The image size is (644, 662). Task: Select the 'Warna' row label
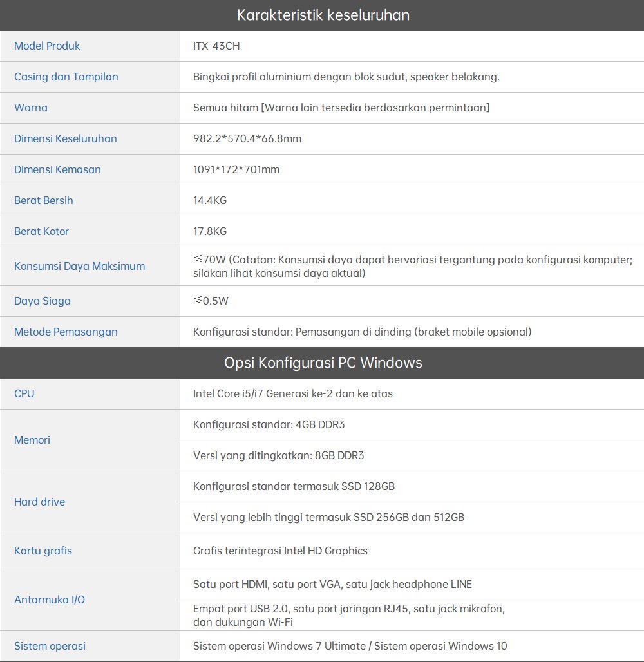pyautogui.click(x=31, y=108)
